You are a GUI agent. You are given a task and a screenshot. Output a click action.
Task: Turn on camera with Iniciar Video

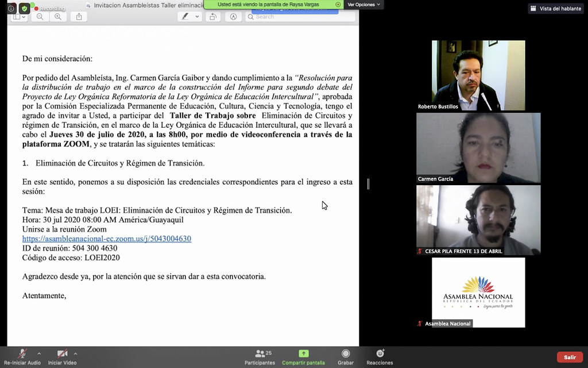(62, 354)
